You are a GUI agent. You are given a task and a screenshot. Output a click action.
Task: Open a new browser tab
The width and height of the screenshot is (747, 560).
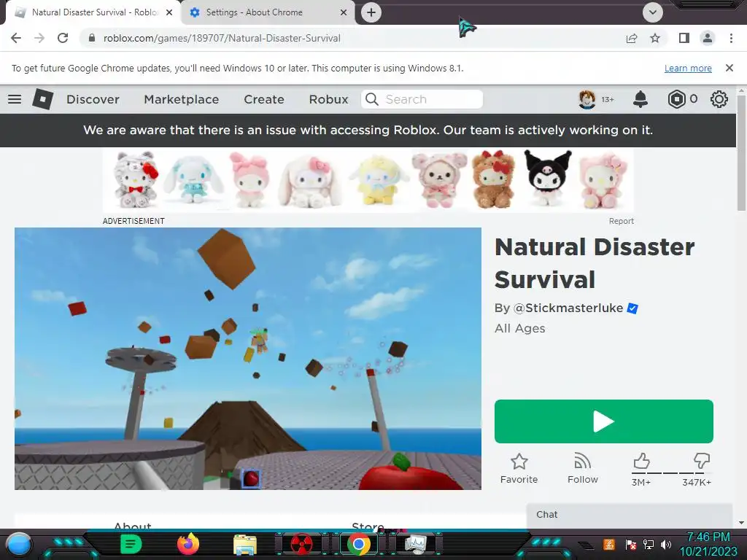click(371, 12)
